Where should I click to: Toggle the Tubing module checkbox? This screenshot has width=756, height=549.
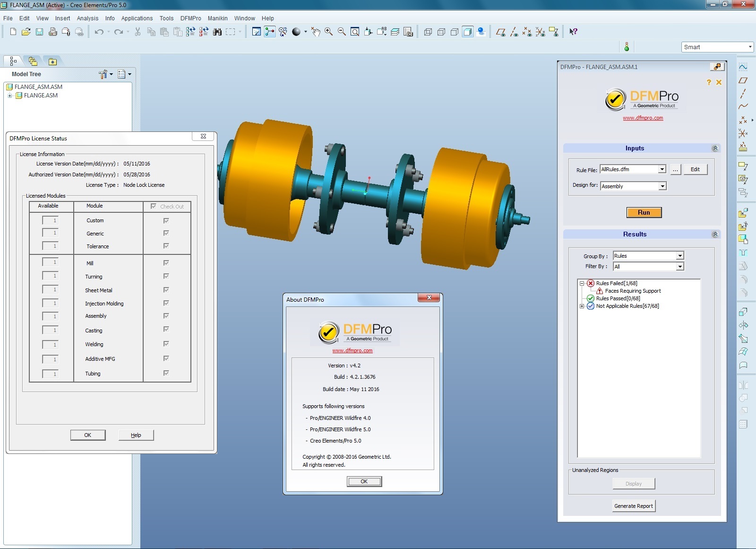[x=166, y=373]
